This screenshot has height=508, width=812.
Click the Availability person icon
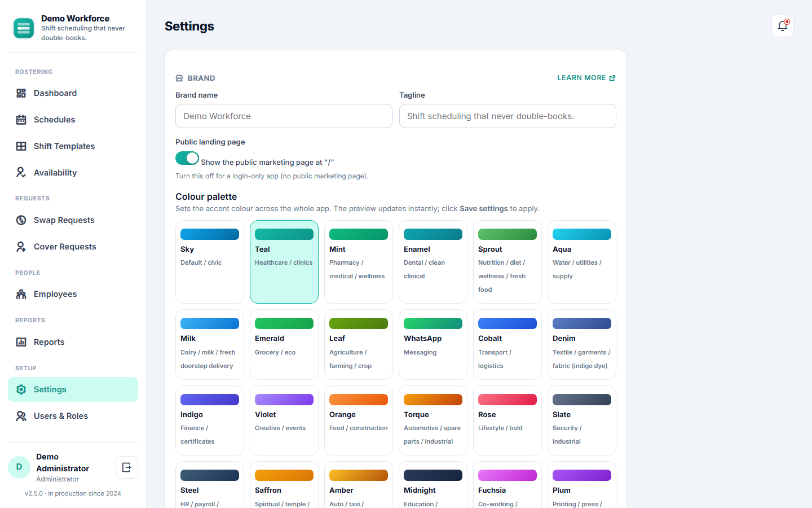pos(21,173)
